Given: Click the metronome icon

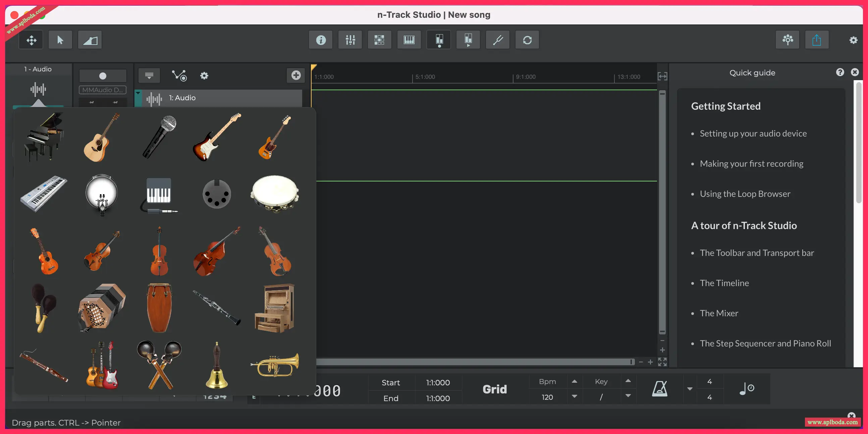Looking at the screenshot, I should tap(659, 389).
